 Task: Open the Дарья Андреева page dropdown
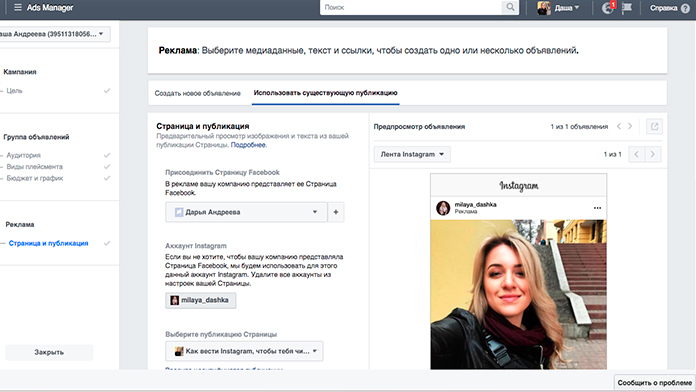246,212
